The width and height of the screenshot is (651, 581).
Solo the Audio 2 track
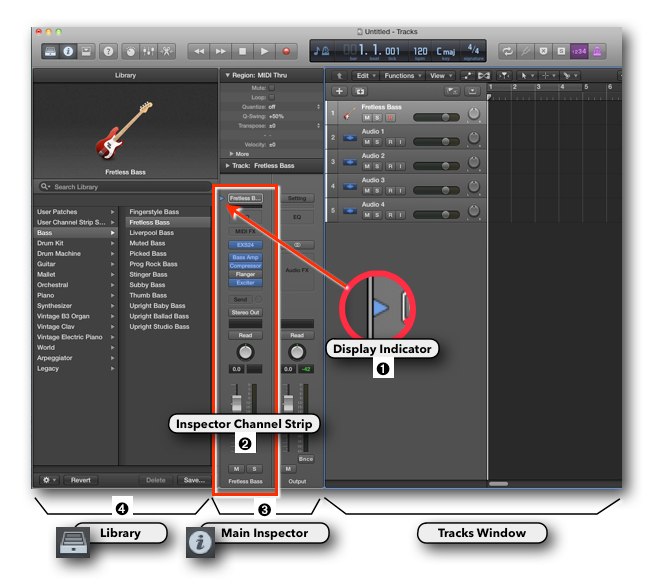[x=378, y=165]
